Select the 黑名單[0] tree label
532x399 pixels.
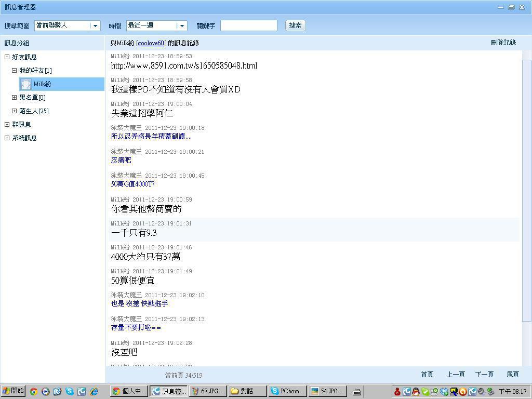click(x=32, y=98)
